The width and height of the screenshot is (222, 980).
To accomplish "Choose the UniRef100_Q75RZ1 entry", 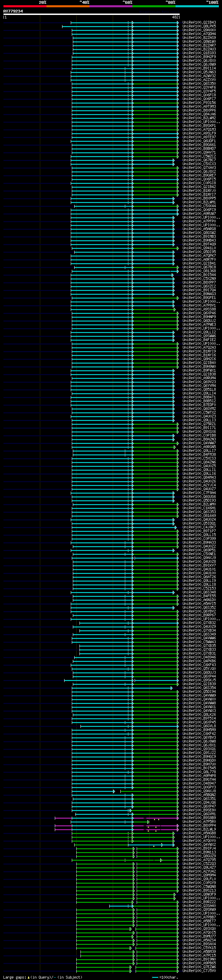I will point(199,424).
